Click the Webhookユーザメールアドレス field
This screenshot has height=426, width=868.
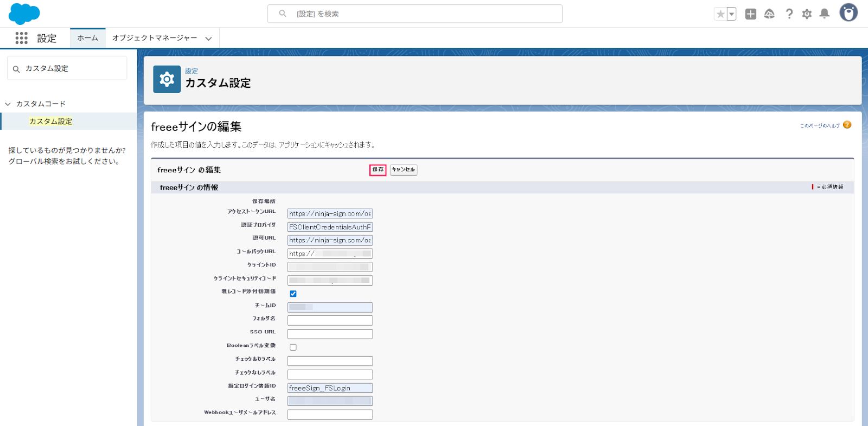click(x=330, y=415)
